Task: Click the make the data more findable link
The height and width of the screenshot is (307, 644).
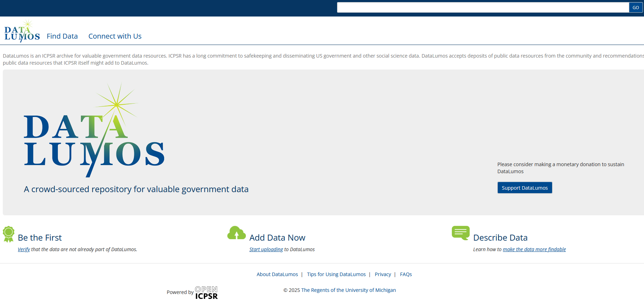Action: tap(534, 249)
